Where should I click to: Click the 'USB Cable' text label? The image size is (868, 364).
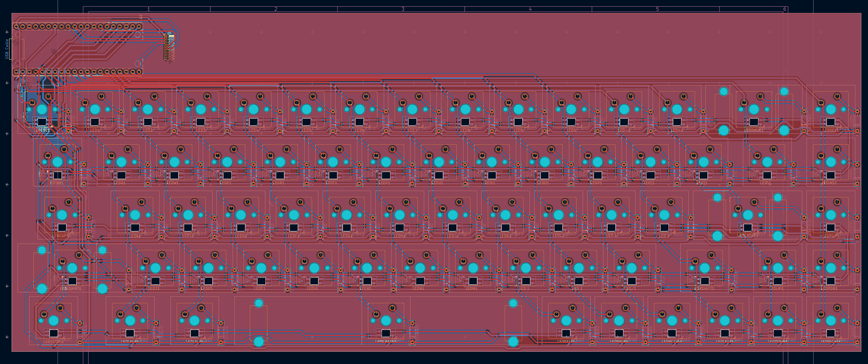(7, 49)
